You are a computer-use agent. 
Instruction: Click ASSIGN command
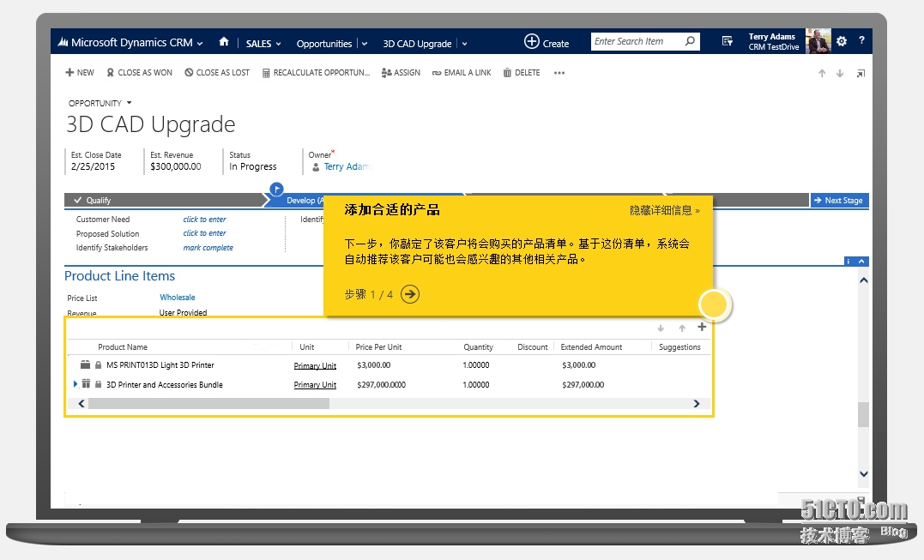click(x=401, y=72)
